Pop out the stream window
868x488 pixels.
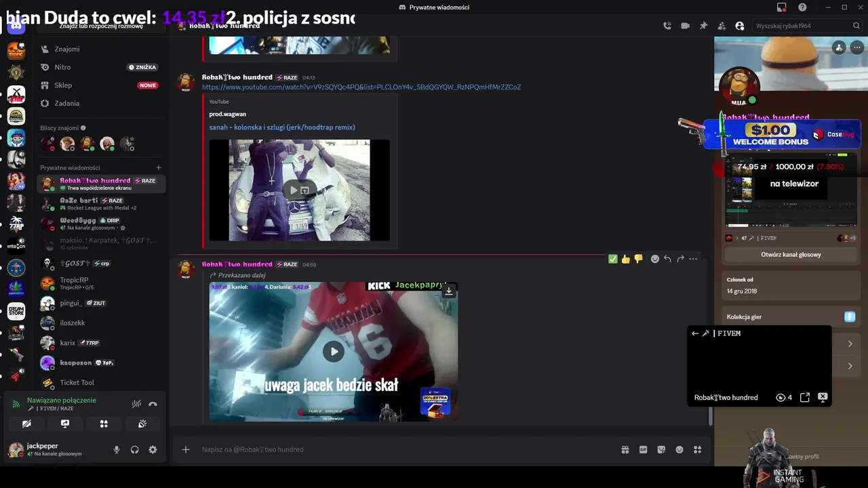(805, 398)
